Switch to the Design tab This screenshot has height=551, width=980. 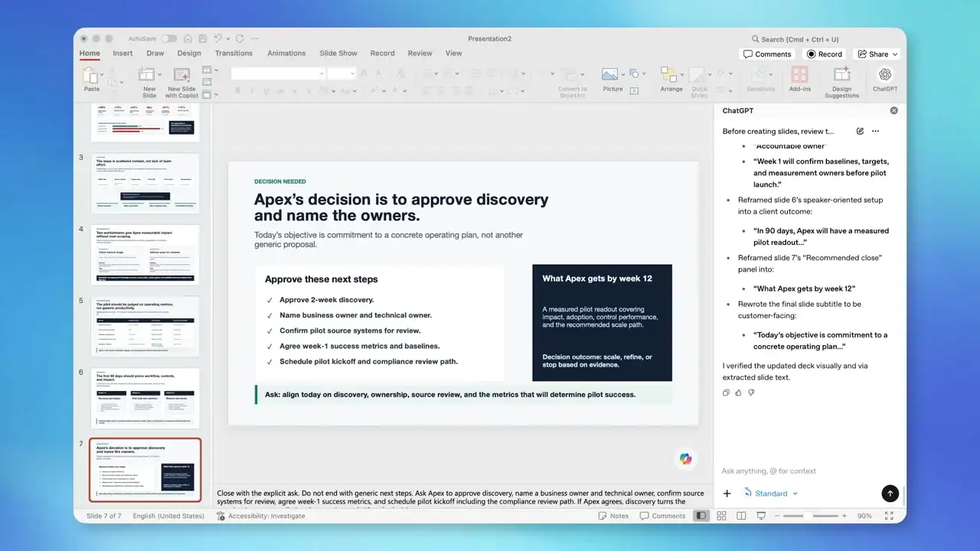pos(189,54)
